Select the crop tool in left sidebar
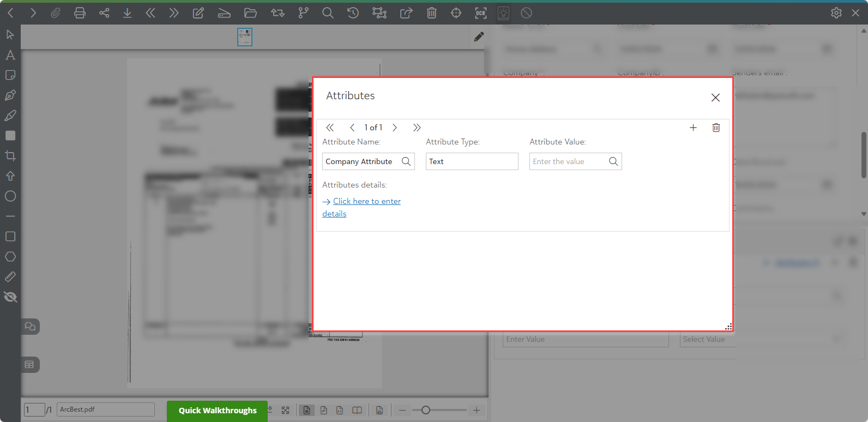Screen dimensions: 868x422 pyautogui.click(x=10, y=156)
